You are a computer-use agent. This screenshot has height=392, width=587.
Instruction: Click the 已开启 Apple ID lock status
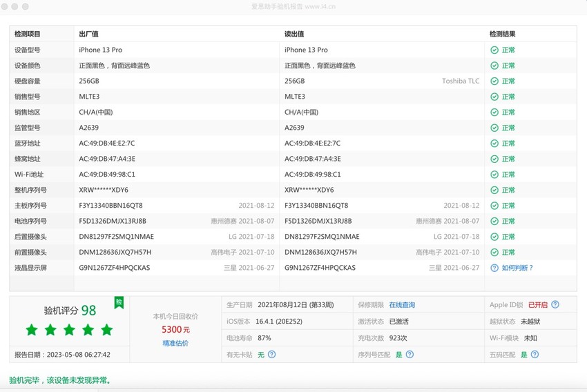coord(538,305)
